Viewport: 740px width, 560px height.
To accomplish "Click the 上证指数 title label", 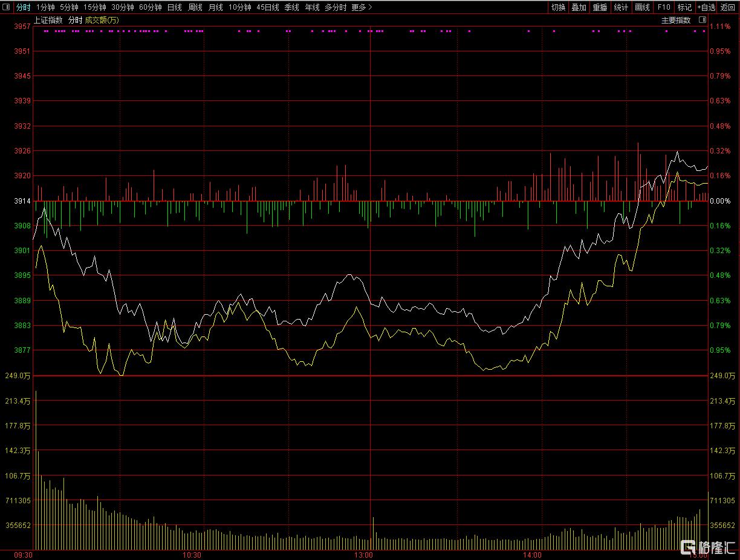I will [x=48, y=20].
